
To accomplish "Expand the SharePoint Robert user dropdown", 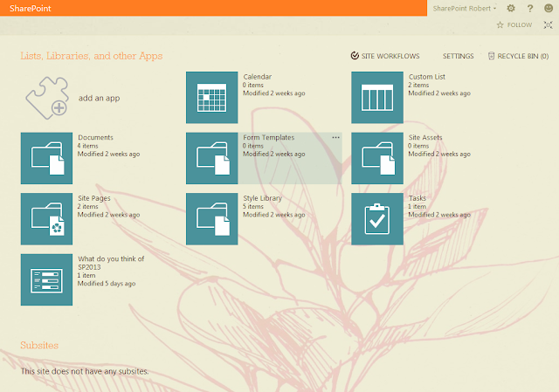I will [x=464, y=8].
